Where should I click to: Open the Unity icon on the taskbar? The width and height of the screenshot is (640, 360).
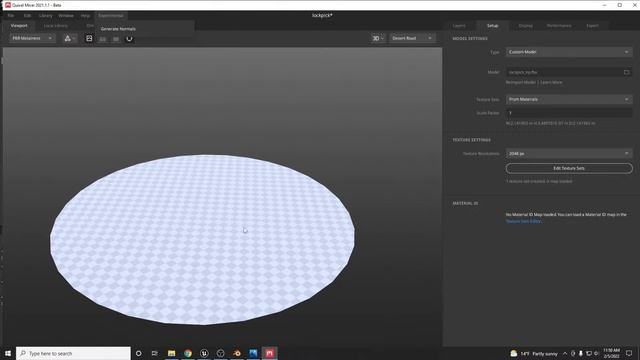[220, 353]
